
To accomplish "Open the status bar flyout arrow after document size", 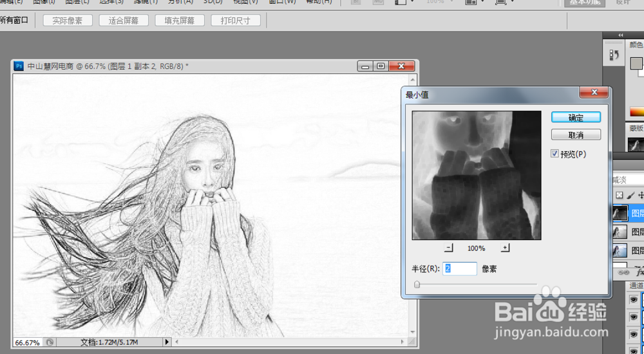I will [x=167, y=342].
